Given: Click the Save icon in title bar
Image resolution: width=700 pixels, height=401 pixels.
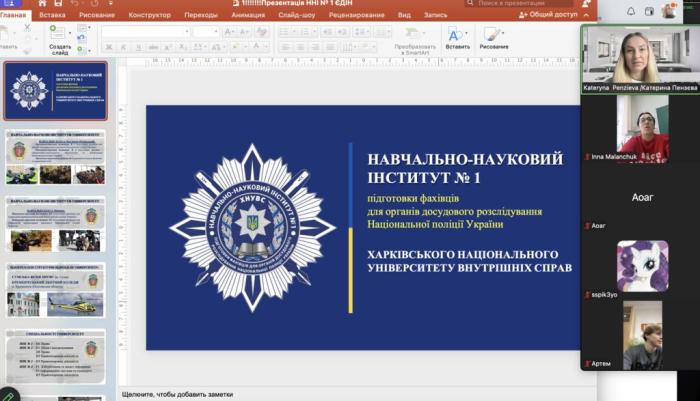Looking at the screenshot, I should [56, 4].
